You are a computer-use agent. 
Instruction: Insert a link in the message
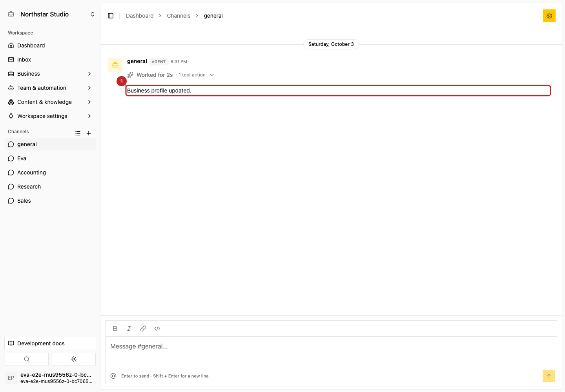point(143,328)
